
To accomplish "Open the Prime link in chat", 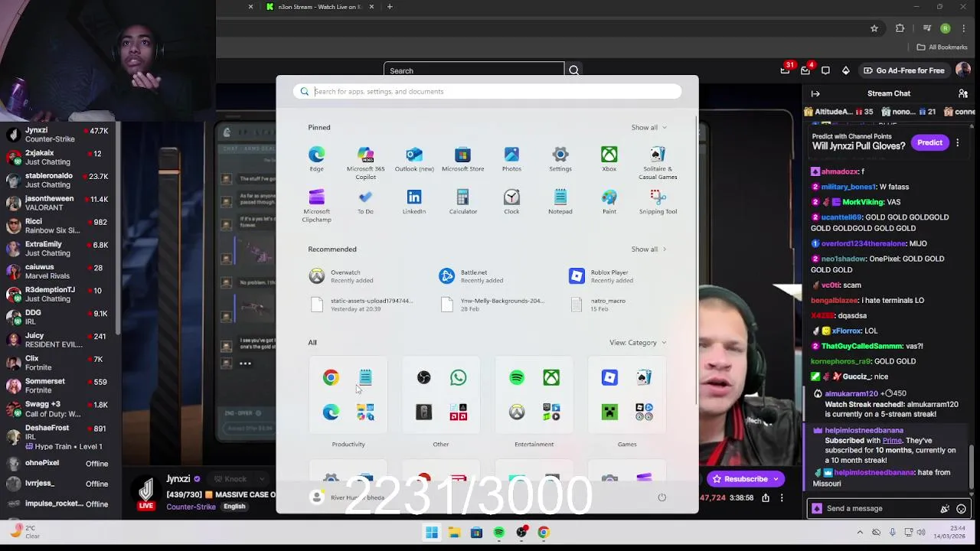I will [x=892, y=441].
